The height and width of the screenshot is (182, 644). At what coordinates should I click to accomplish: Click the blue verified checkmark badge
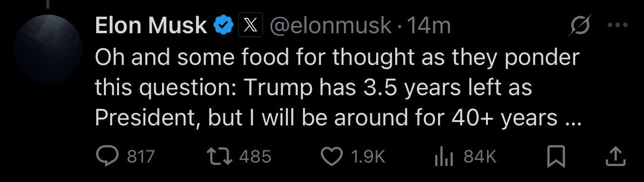(x=223, y=26)
